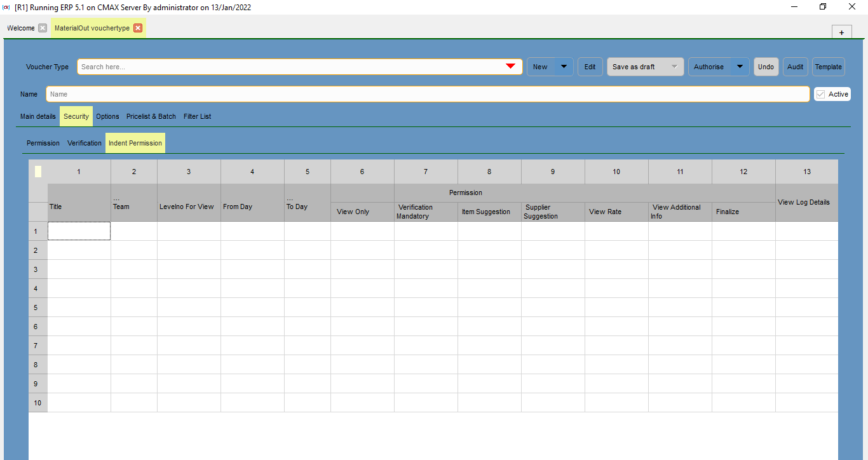
Task: Select column number 13 header
Action: [807, 172]
